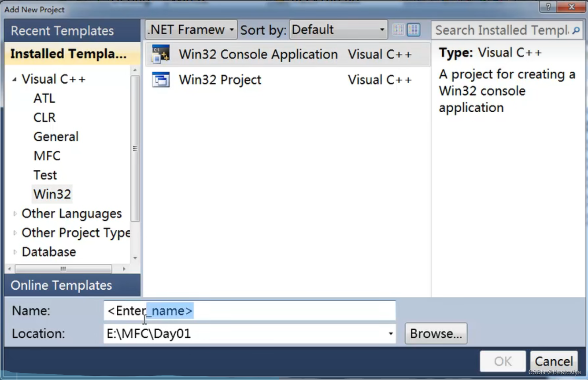Select the Database tree label

tap(49, 252)
